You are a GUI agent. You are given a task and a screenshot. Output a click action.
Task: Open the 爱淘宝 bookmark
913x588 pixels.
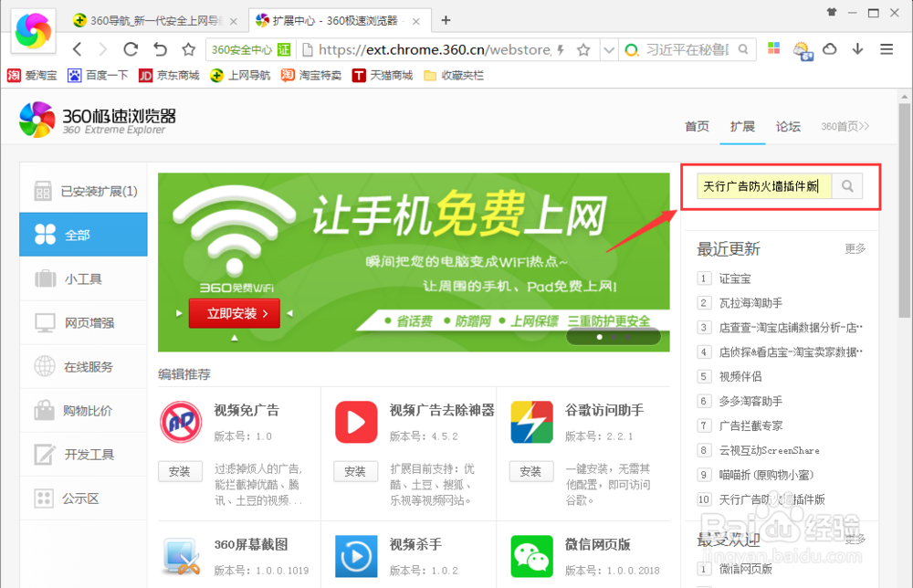[32, 75]
